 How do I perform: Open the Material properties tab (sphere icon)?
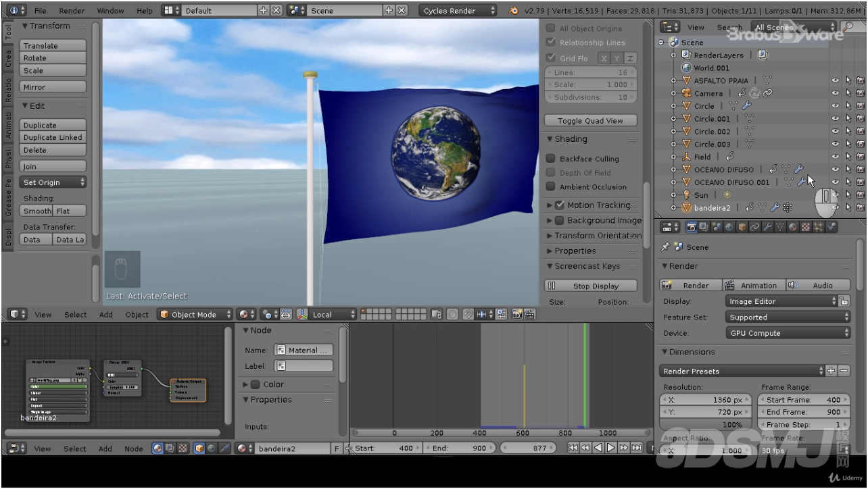click(794, 227)
